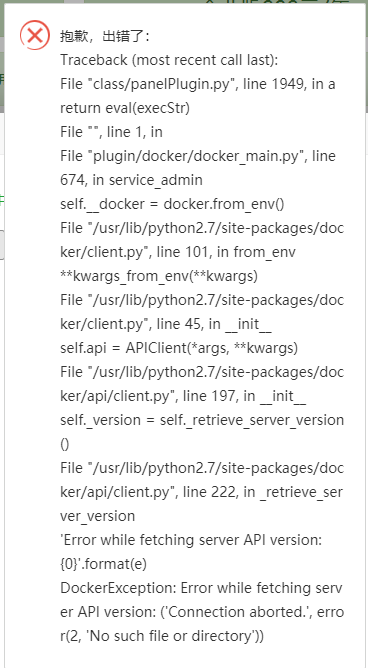
Task: Click the 'File "", line 1, in' line
Action: coord(111,132)
